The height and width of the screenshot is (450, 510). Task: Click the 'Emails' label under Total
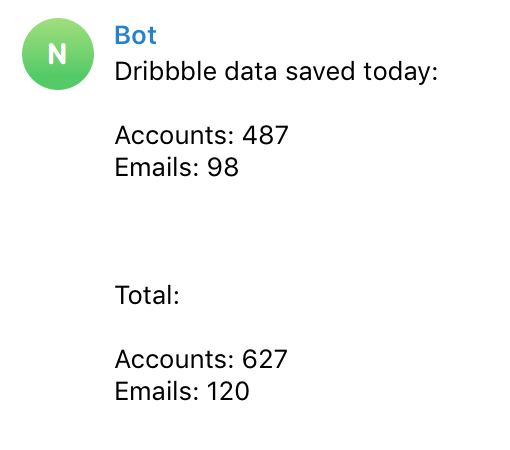click(x=154, y=391)
